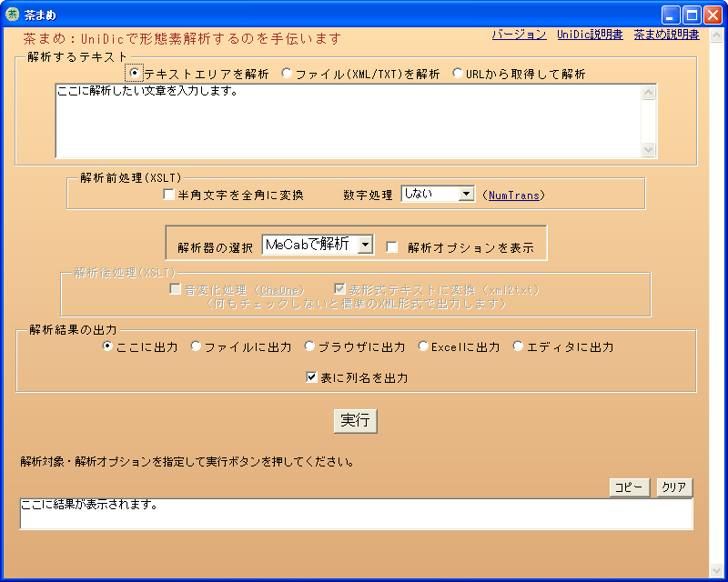This screenshot has width=728, height=582.
Task: Click the コピー button
Action: click(x=630, y=487)
